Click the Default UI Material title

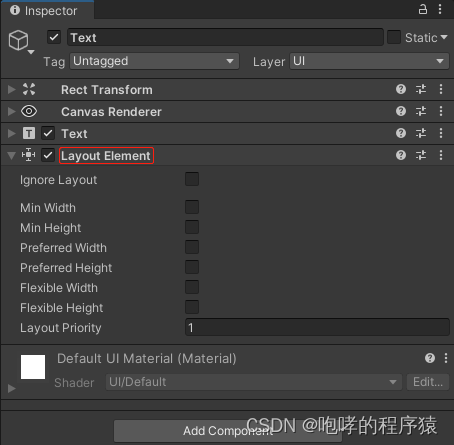[147, 359]
